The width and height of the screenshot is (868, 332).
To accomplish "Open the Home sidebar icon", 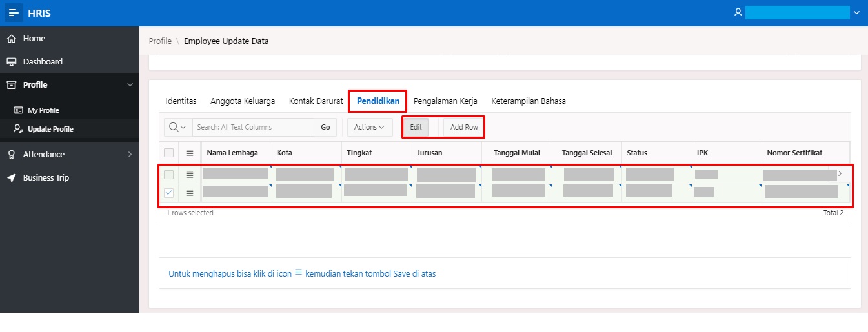I will [x=11, y=39].
